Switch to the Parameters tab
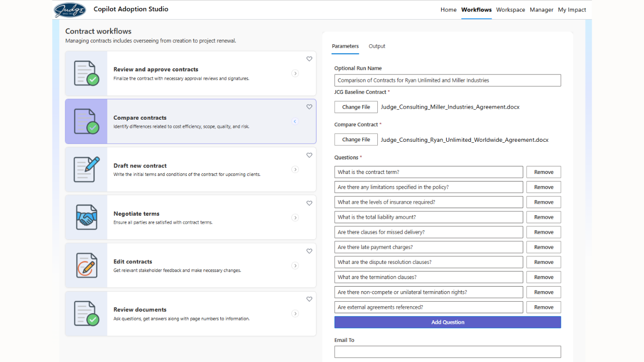The image size is (644, 362). pyautogui.click(x=345, y=46)
